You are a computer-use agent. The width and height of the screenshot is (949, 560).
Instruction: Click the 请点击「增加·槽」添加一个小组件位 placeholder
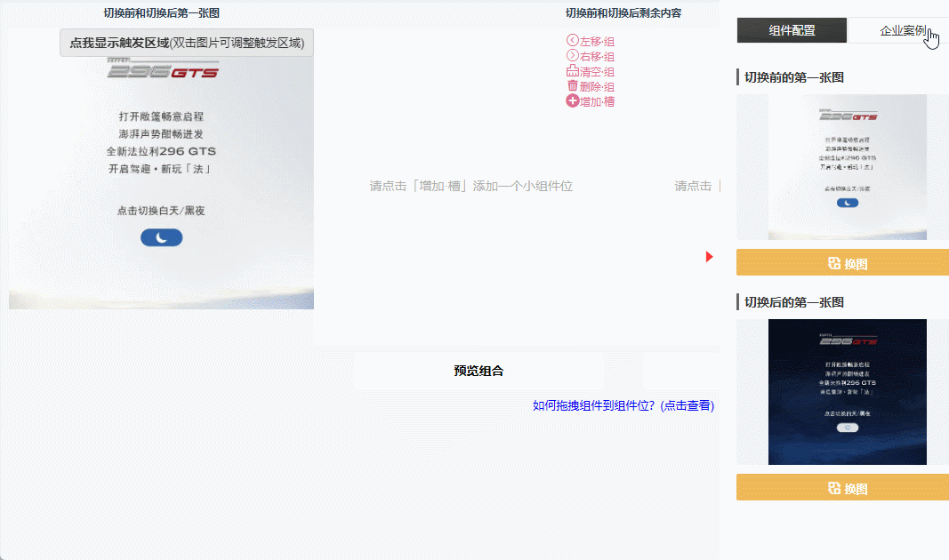470,187
